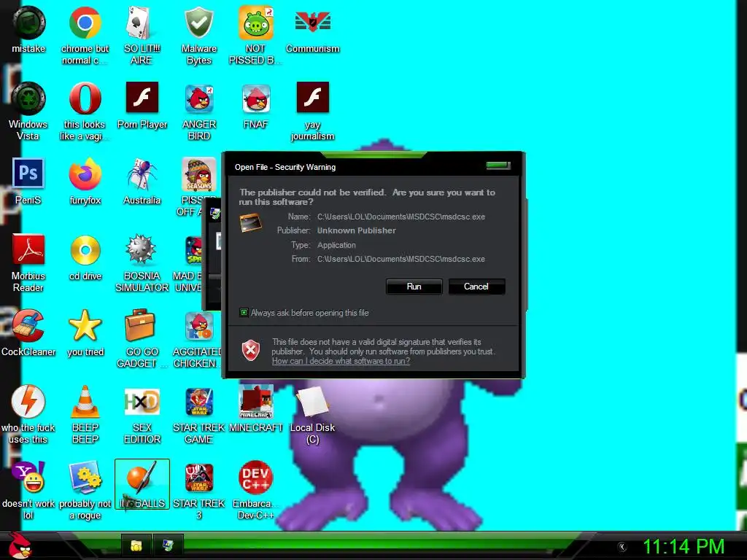Image resolution: width=747 pixels, height=560 pixels.
Task: Open the 'furryfox' Firefox icon
Action: (85, 174)
